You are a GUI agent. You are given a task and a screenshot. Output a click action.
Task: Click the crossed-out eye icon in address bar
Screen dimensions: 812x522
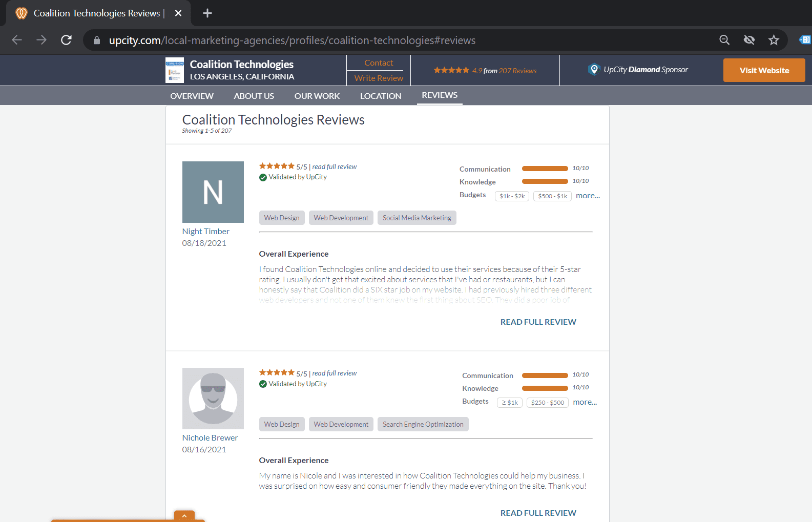tap(749, 40)
